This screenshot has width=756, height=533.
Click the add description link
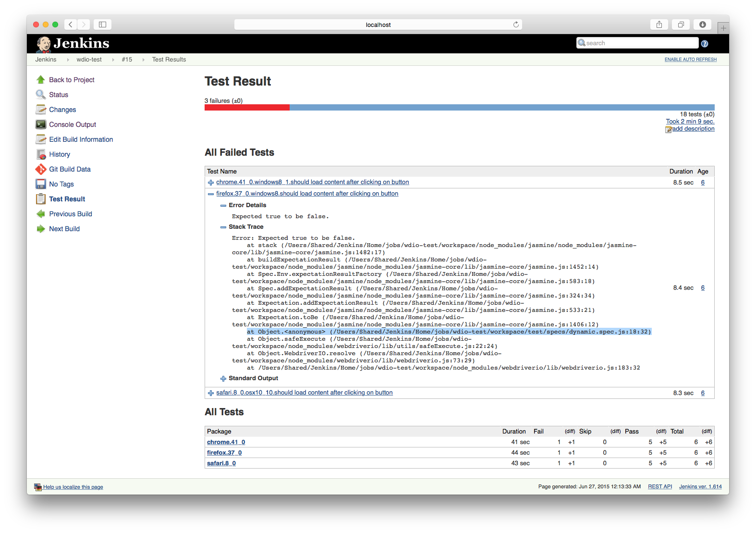(693, 129)
